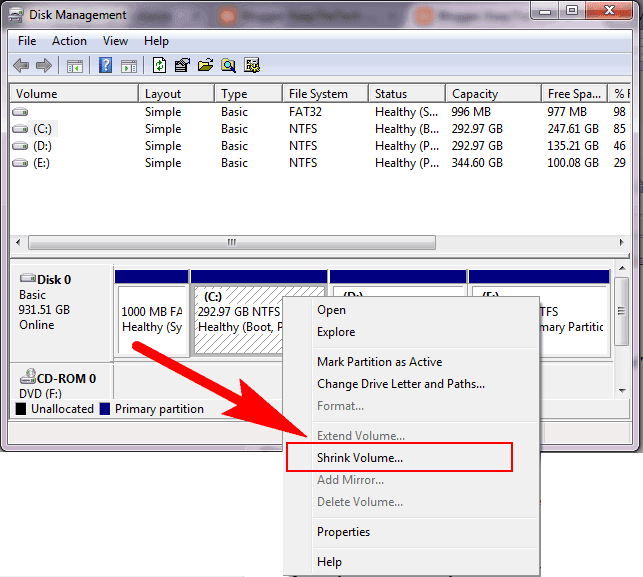Screen dimensions: 643x577
Task: Click the last toolbar settings icon
Action: tap(252, 65)
